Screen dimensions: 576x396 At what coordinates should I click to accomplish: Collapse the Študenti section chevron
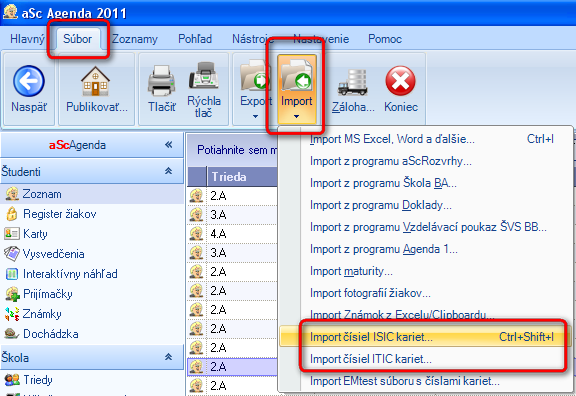[169, 171]
